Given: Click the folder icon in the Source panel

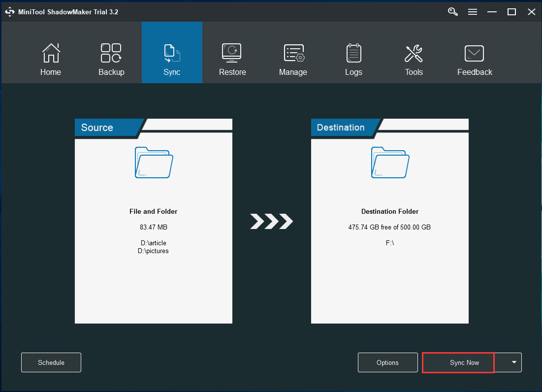Looking at the screenshot, I should pyautogui.click(x=153, y=163).
